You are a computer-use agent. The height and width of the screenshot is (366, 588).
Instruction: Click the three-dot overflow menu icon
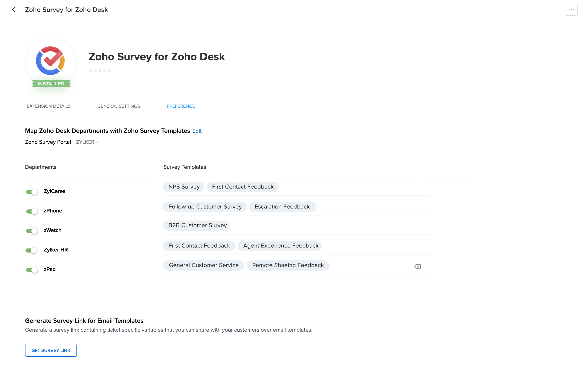tap(572, 10)
